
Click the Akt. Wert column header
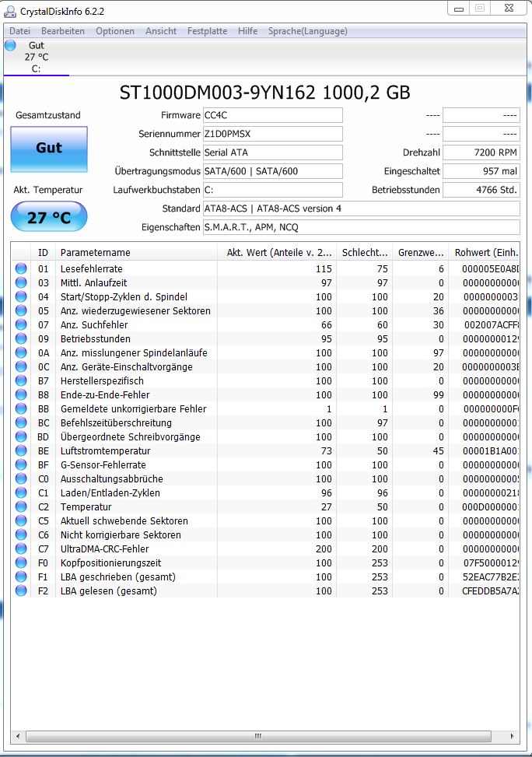pos(277,252)
